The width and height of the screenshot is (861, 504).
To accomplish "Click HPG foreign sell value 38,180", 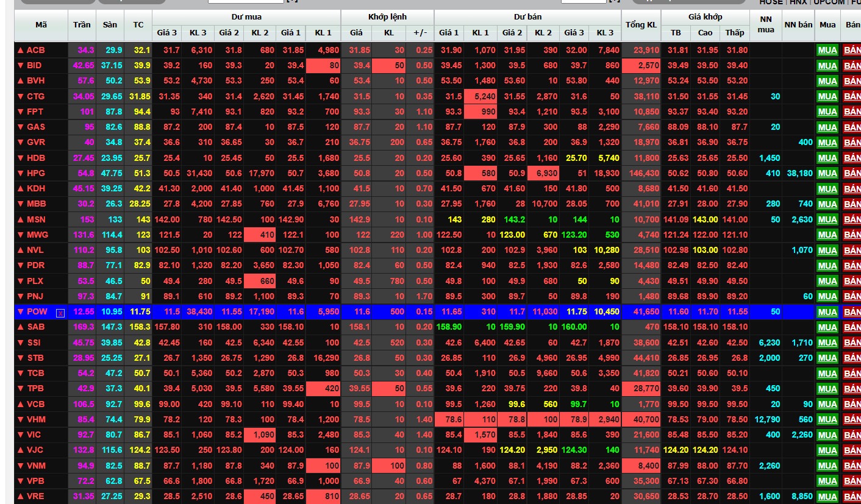I will [799, 173].
